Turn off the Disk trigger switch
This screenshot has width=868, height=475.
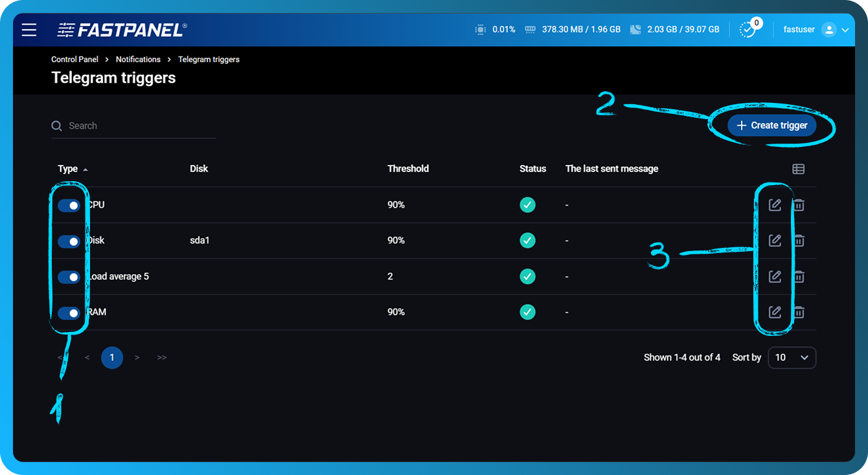(x=69, y=241)
